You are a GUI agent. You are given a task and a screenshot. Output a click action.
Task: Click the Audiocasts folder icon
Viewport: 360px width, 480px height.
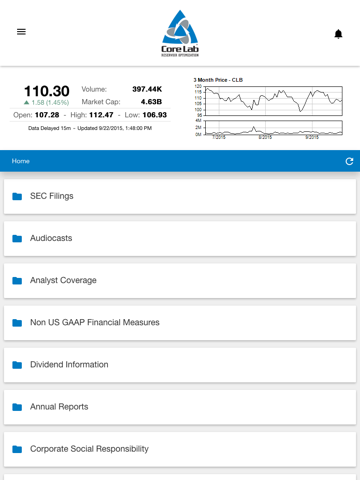coord(17,238)
